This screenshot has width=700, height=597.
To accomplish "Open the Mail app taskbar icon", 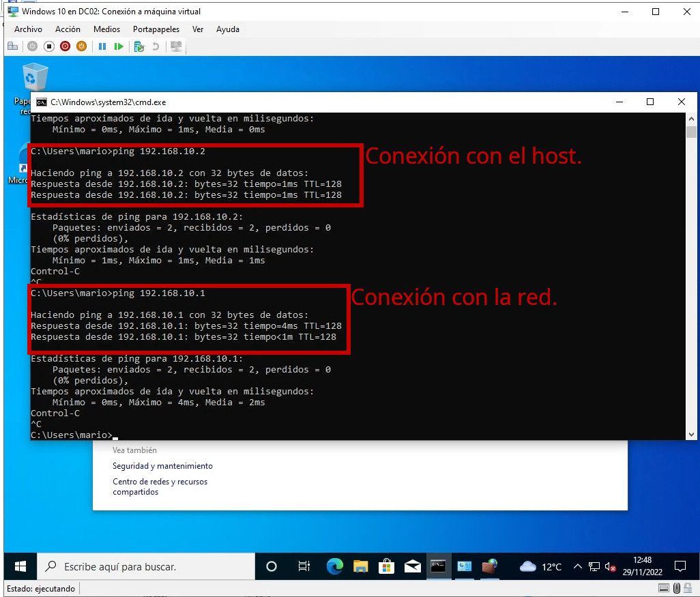I will (412, 566).
